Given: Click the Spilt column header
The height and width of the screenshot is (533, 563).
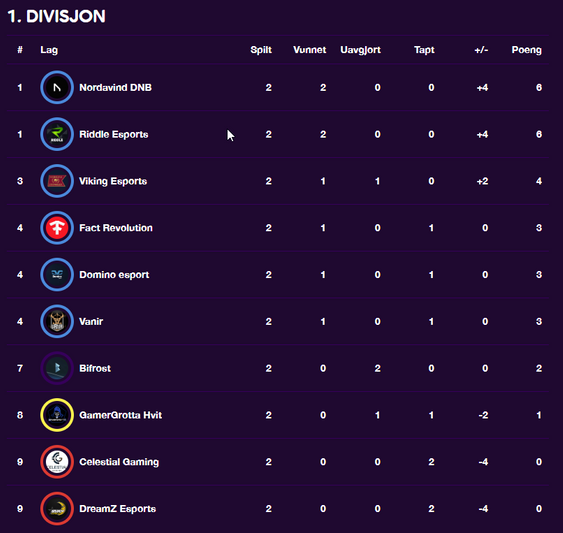Looking at the screenshot, I should (x=261, y=50).
